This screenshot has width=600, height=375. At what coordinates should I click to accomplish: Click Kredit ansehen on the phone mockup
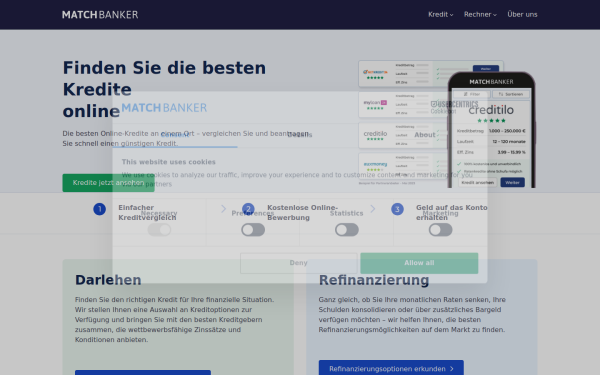tap(478, 183)
